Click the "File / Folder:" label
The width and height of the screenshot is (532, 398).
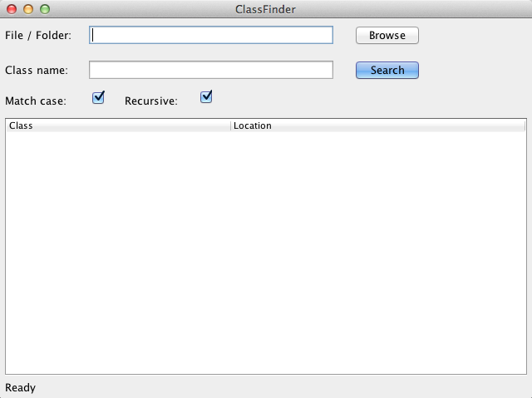[38, 35]
